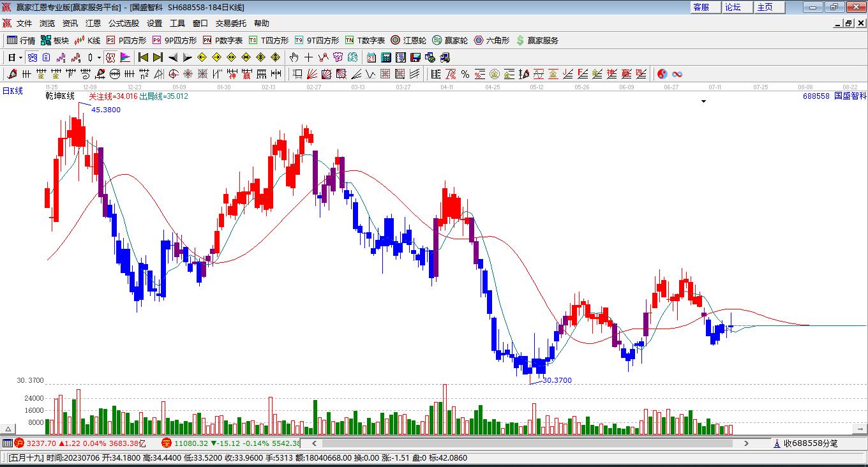Click the black right-pointing triangle icon
This screenshot has height=467, width=868.
point(188,57)
